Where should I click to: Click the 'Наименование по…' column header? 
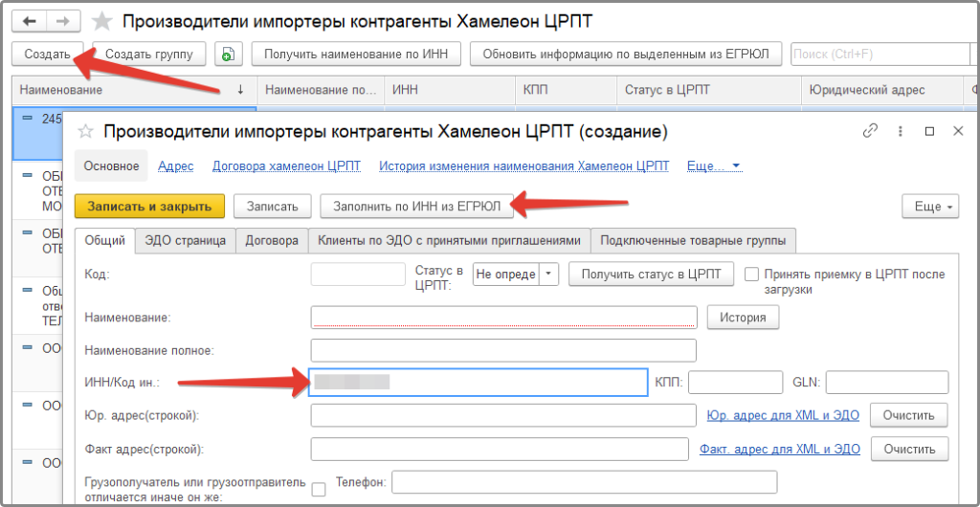coord(322,90)
